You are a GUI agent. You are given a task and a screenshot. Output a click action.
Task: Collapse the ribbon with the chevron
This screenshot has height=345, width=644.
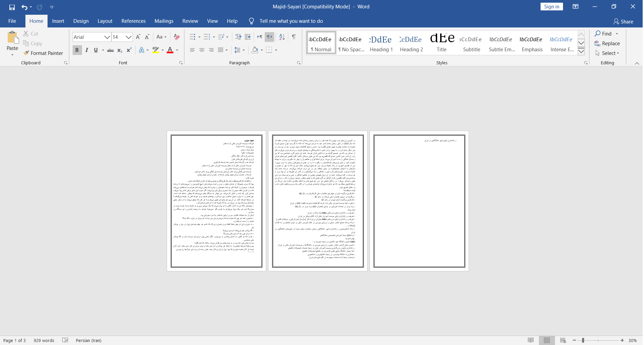click(637, 63)
